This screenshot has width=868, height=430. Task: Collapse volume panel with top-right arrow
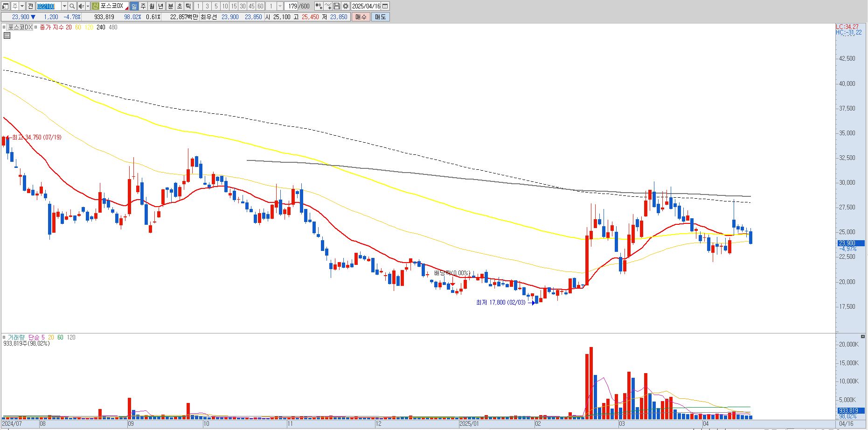tap(862, 336)
